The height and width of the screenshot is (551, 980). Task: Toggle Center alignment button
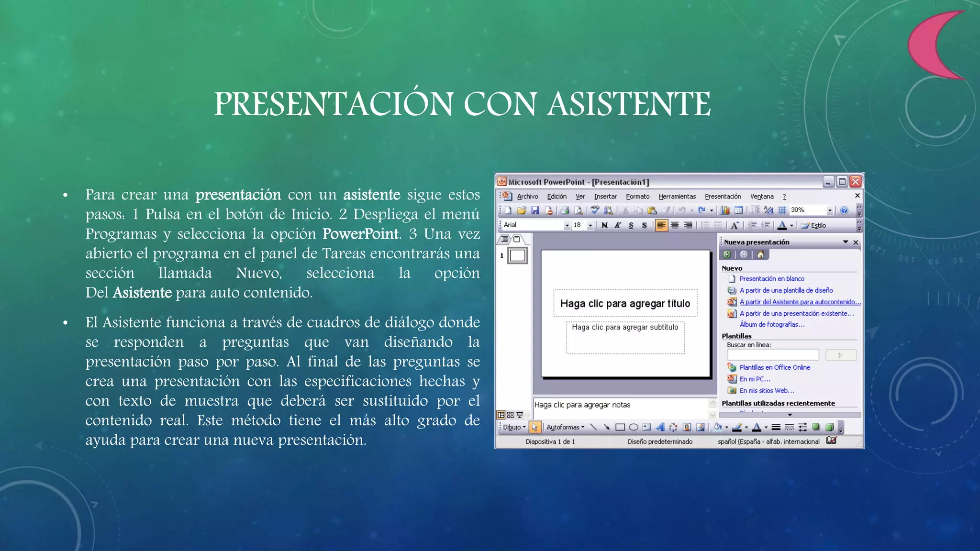[675, 225]
